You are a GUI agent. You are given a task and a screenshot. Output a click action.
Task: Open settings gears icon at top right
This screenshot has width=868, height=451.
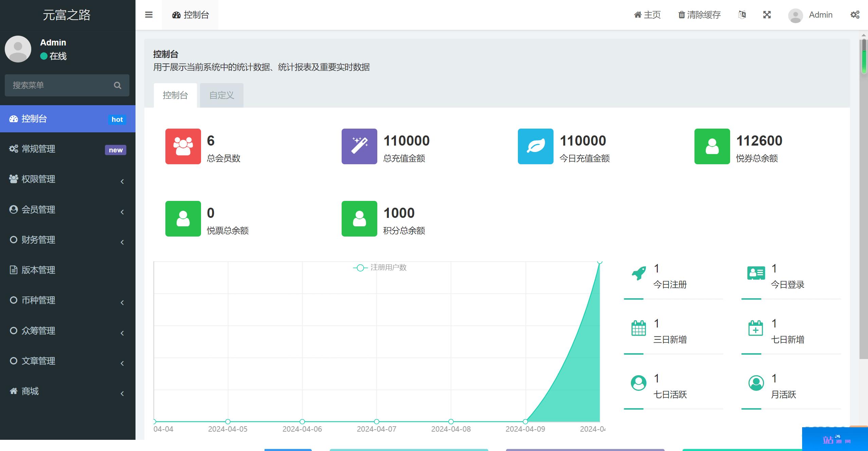[x=855, y=15]
